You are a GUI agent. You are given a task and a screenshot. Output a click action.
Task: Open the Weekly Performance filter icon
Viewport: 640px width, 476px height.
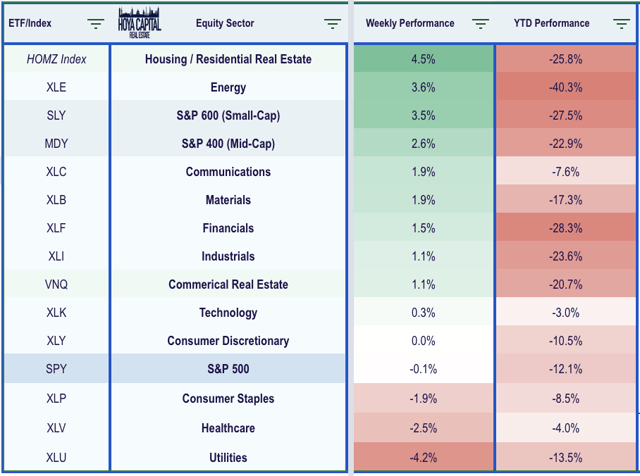[x=480, y=23]
